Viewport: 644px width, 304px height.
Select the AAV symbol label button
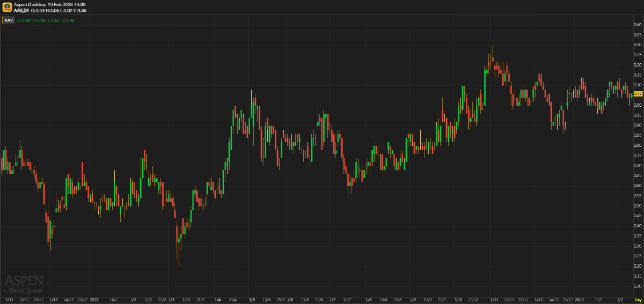[9, 20]
